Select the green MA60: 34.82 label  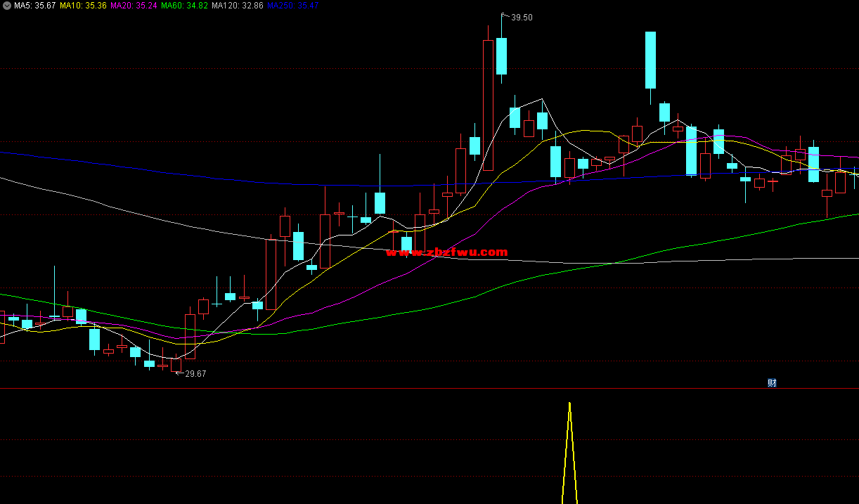(x=184, y=6)
